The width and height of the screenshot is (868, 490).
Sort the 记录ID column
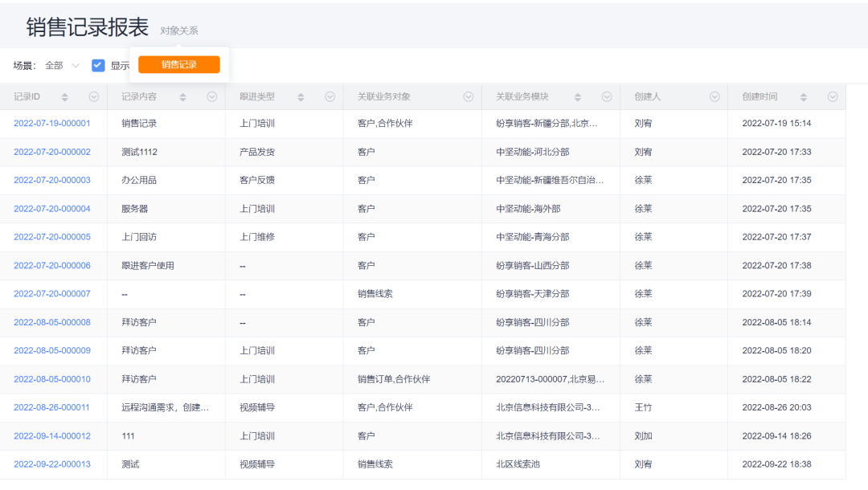pyautogui.click(x=65, y=97)
